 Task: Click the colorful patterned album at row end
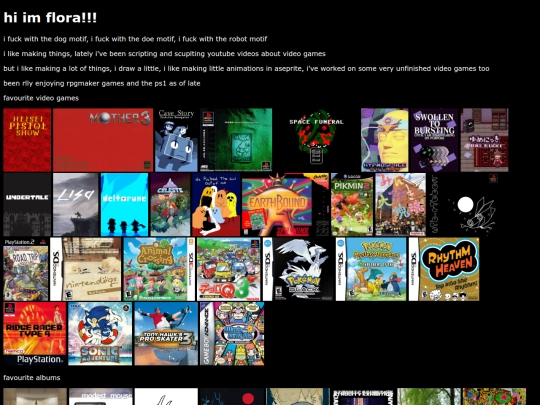tap(495, 397)
